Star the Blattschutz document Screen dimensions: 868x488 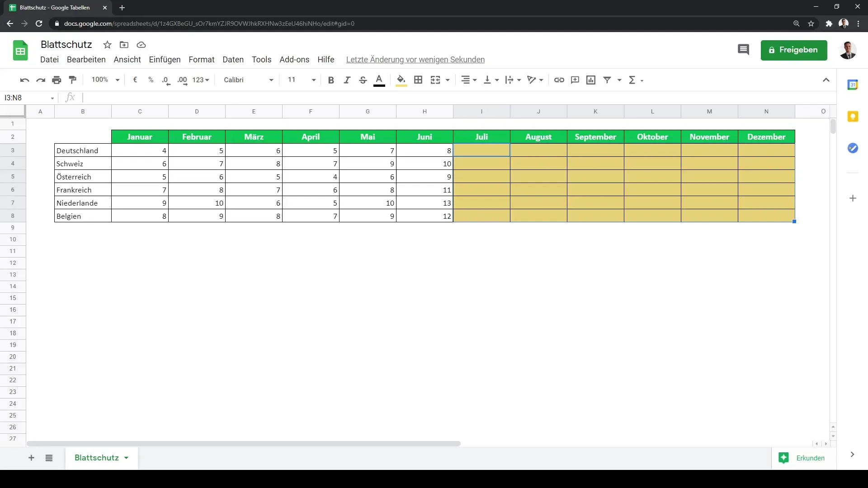point(107,45)
